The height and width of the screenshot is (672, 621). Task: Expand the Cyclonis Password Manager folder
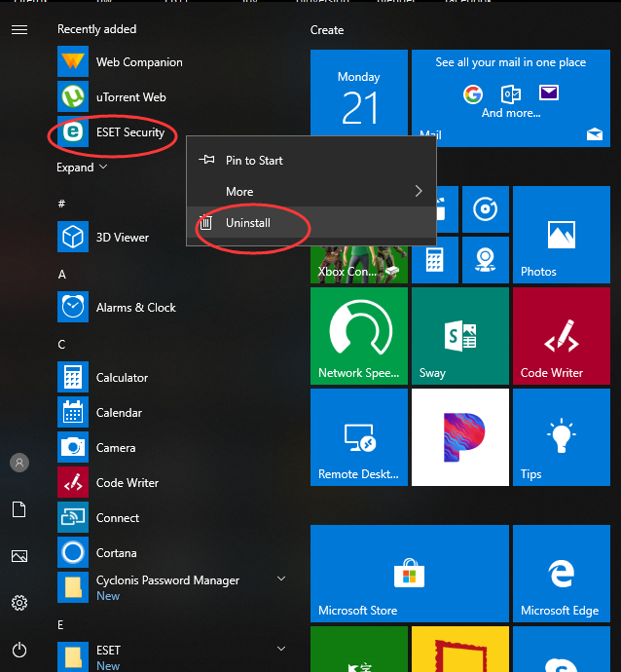point(281,579)
